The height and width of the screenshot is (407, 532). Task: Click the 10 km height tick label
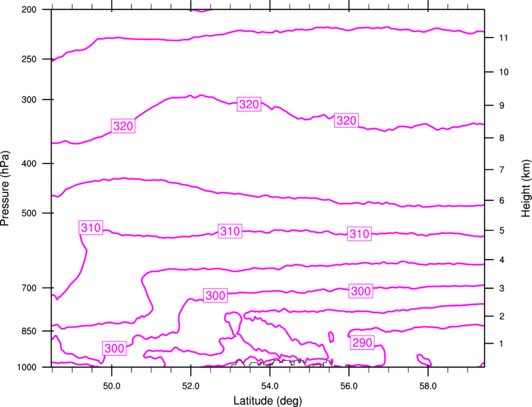click(x=504, y=72)
